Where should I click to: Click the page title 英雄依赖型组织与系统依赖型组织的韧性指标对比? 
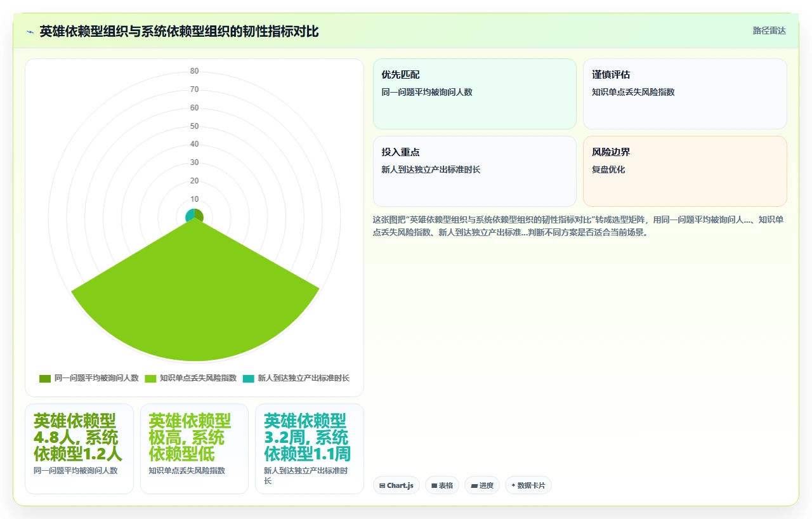(x=179, y=31)
